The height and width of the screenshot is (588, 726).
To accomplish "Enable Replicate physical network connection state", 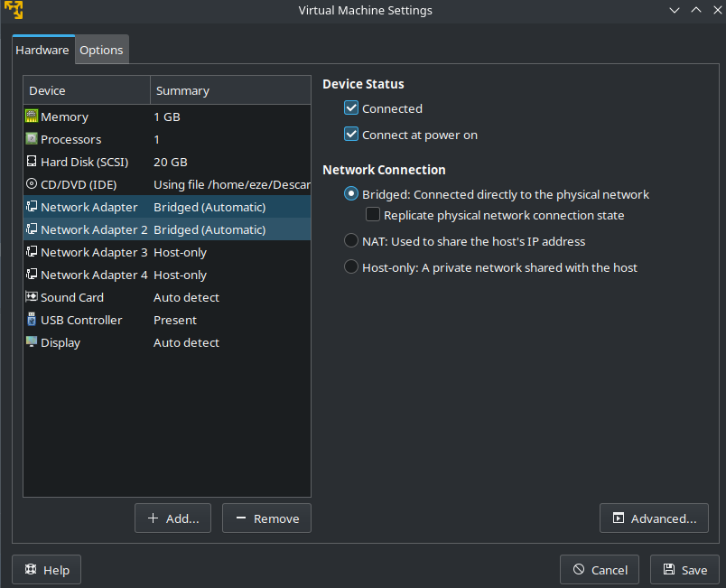I will point(373,215).
